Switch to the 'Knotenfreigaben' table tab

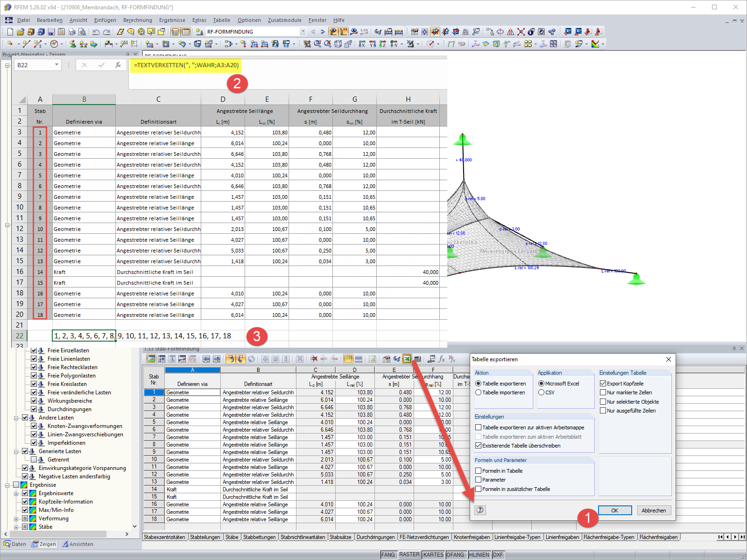(x=472, y=537)
